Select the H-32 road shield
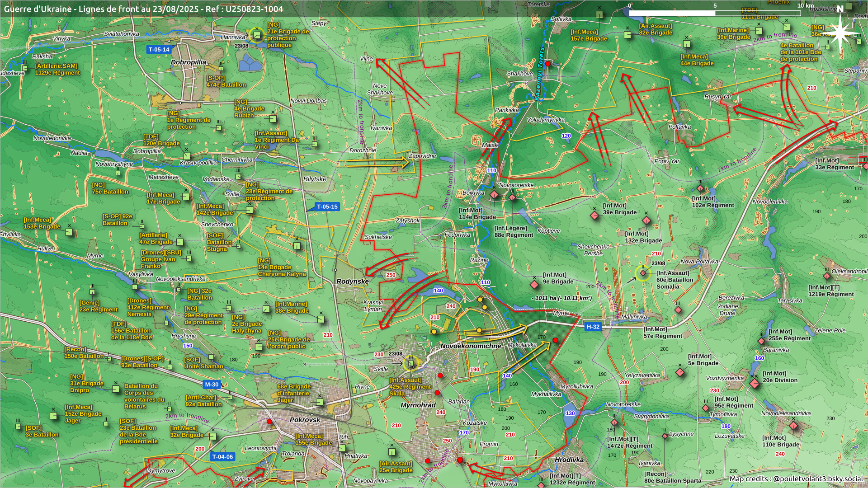 593,327
